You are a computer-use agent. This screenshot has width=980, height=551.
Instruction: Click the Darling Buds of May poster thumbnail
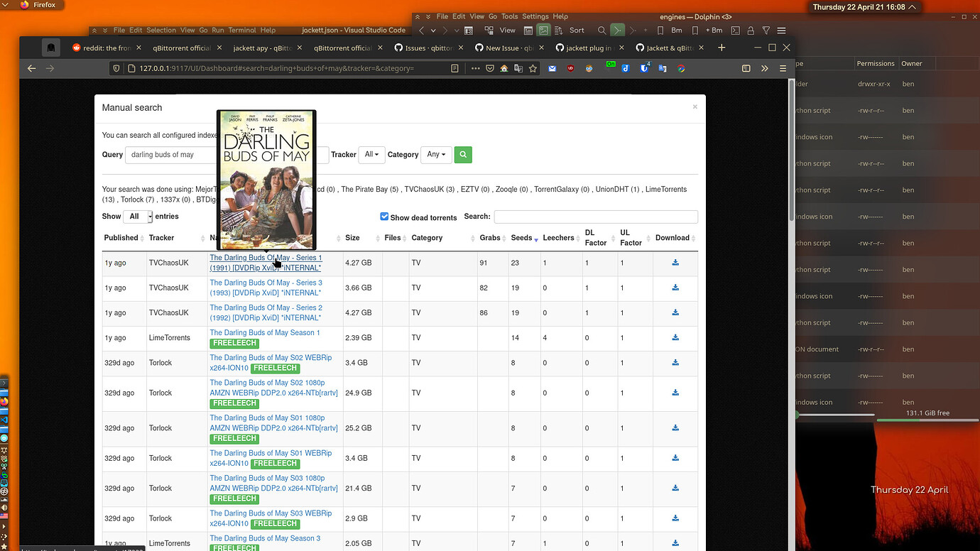click(x=266, y=180)
